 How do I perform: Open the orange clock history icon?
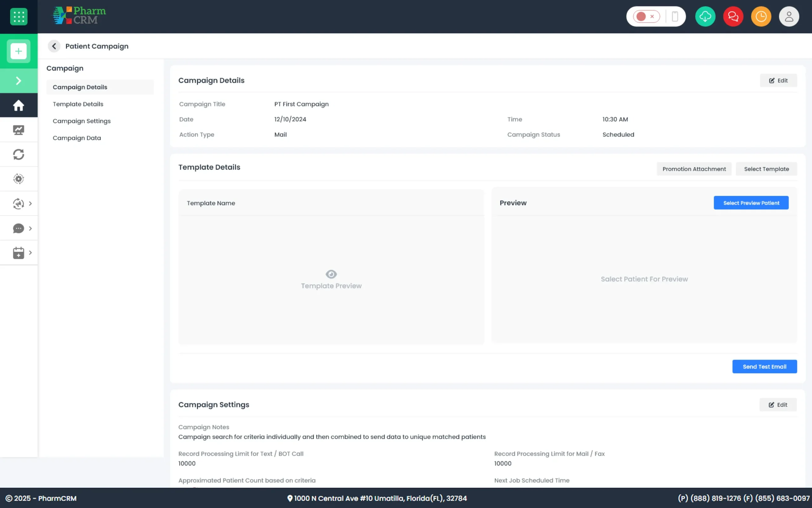761,17
